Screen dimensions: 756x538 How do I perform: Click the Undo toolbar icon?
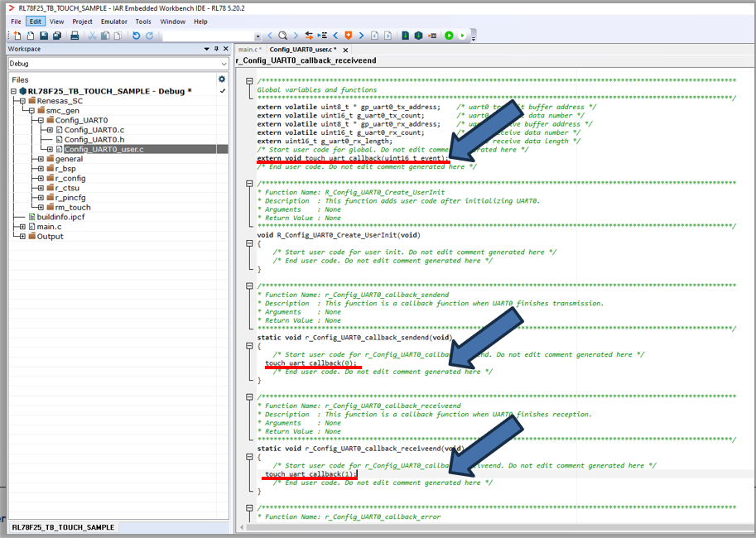click(137, 36)
